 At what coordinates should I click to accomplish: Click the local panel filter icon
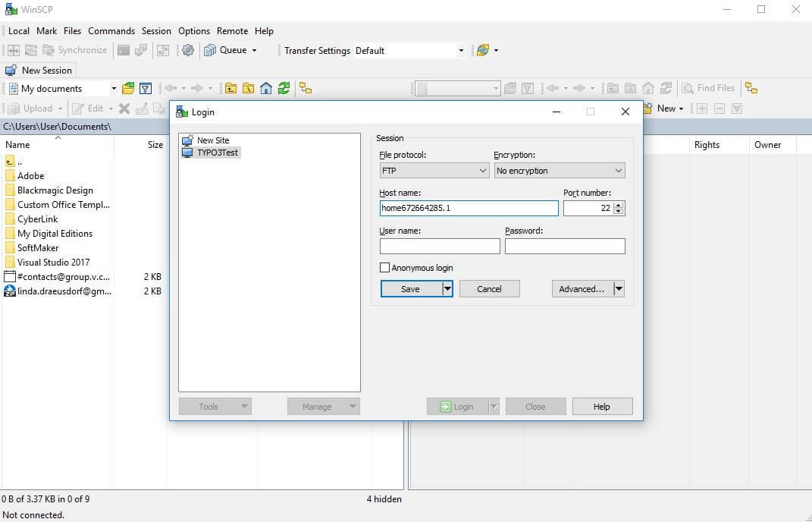pyautogui.click(x=146, y=89)
